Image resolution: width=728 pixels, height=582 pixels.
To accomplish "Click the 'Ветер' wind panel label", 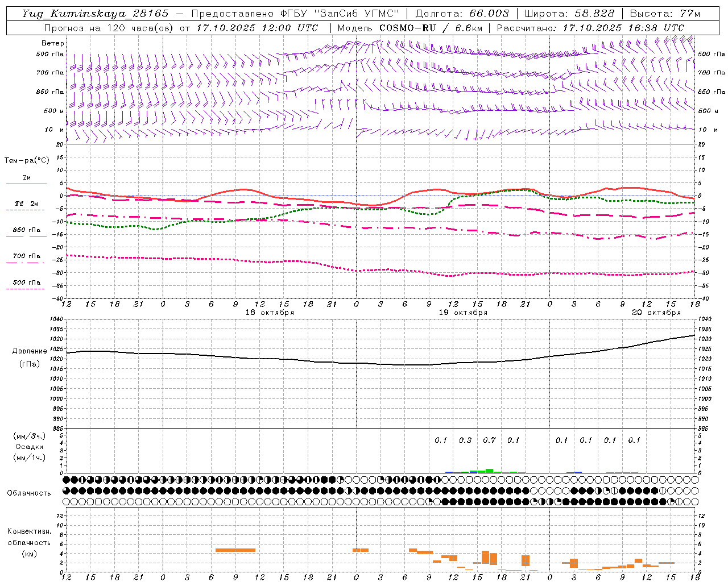I will click(53, 43).
